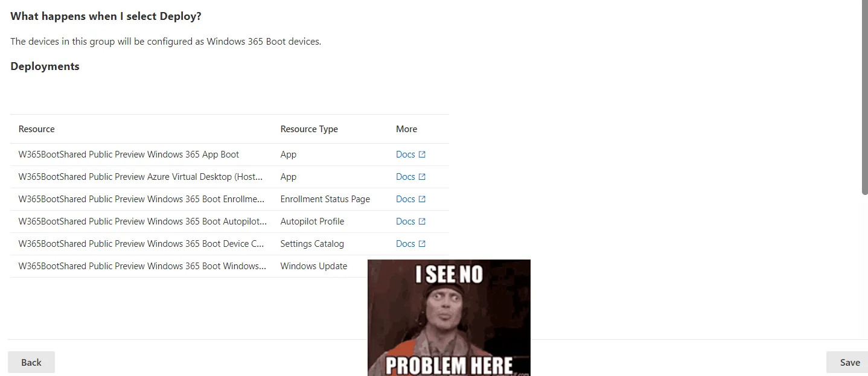Viewport: 868px width, 376px height.
Task: Open Docs link for Azure Virtual Desktop app
Action: pos(405,177)
